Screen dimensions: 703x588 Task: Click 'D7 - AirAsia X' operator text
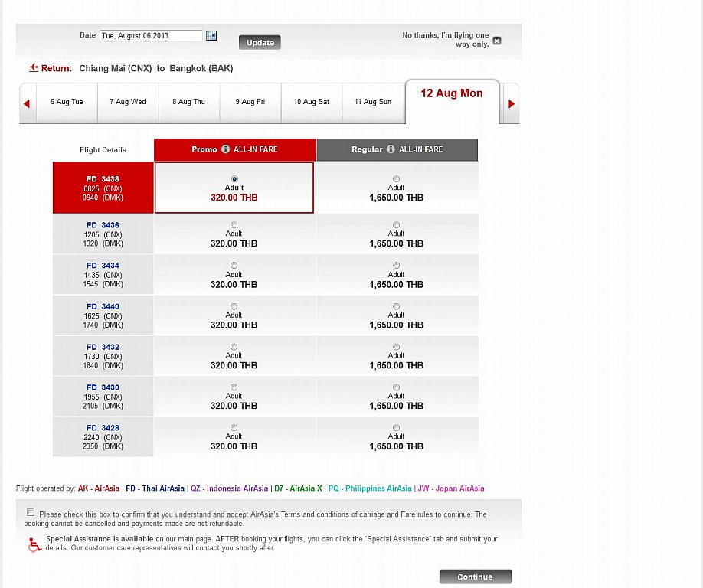click(x=298, y=488)
